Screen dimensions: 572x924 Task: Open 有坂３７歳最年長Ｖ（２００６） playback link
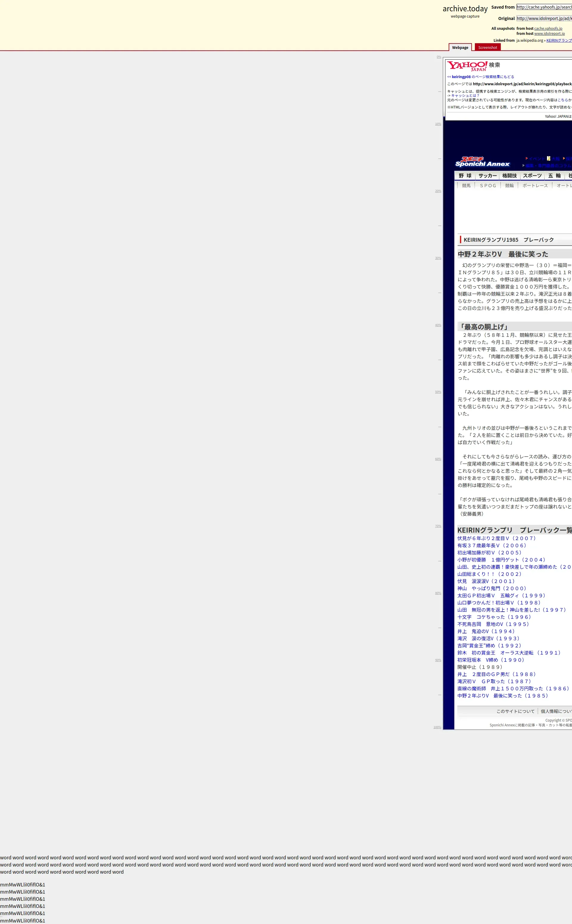[x=492, y=545]
